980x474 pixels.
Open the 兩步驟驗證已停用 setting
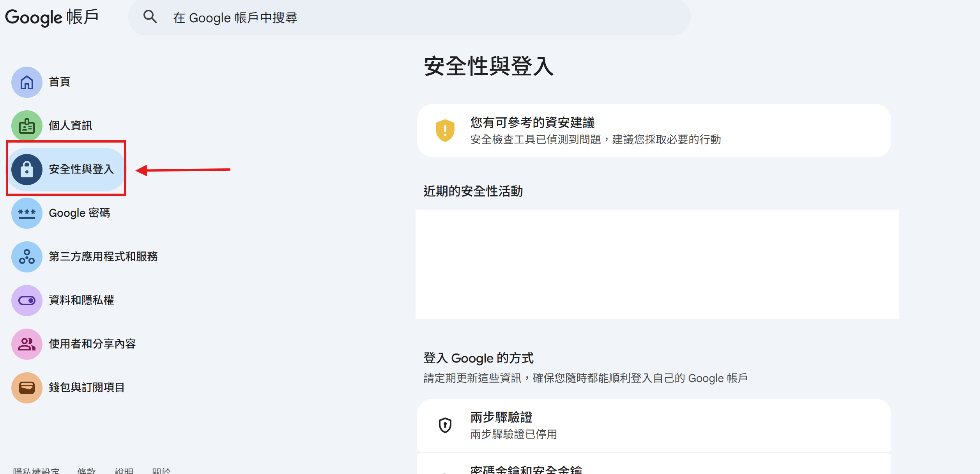(653, 425)
